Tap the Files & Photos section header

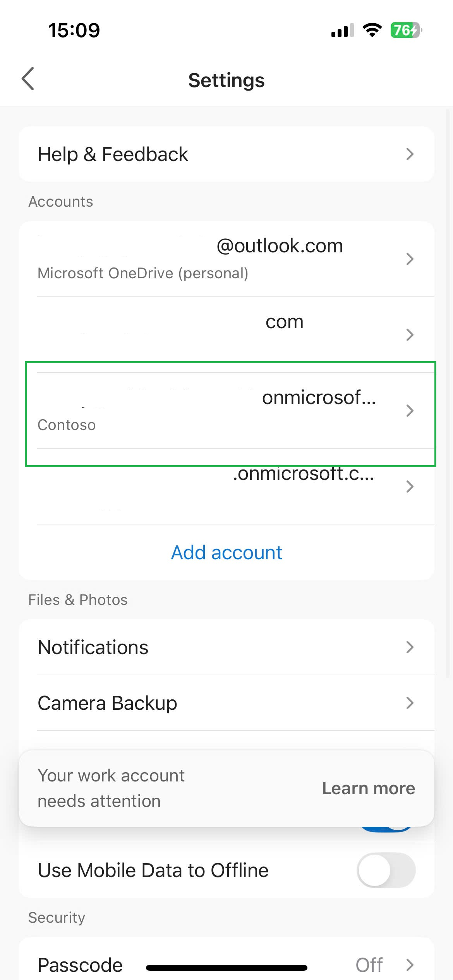pyautogui.click(x=78, y=600)
